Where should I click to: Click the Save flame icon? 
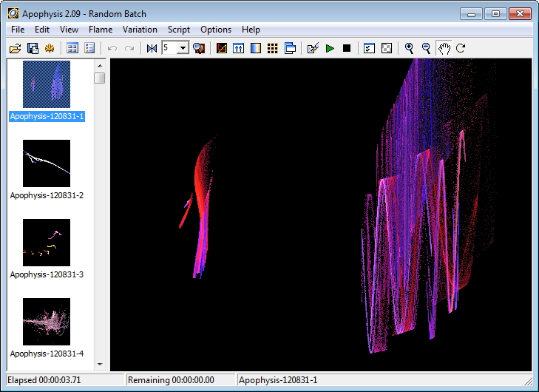point(33,48)
